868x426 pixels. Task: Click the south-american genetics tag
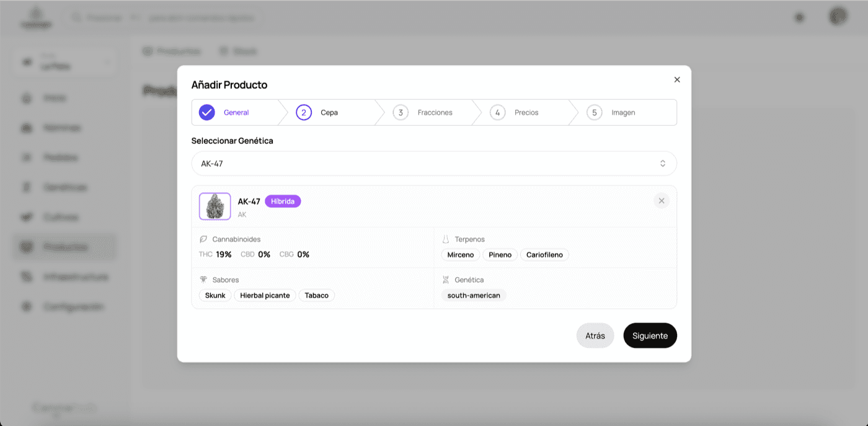474,296
